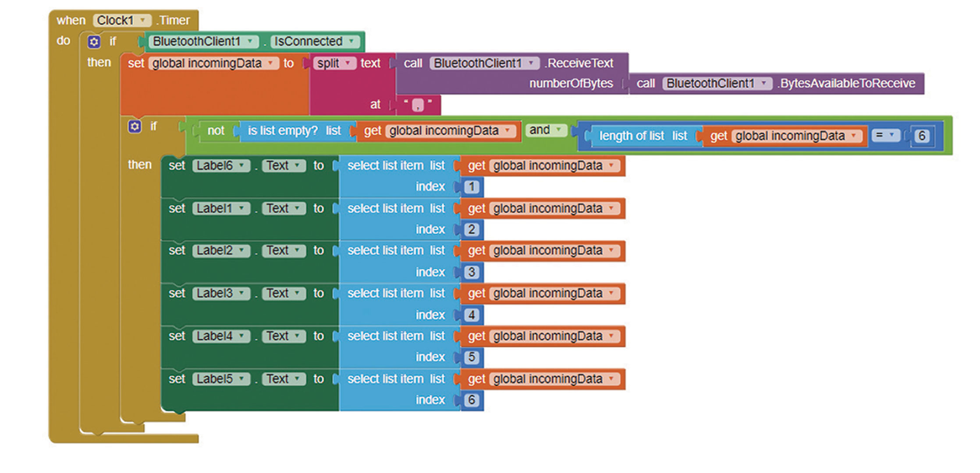Open the 'and' logic operator dropdown
The width and height of the screenshot is (980, 473).
tap(558, 130)
